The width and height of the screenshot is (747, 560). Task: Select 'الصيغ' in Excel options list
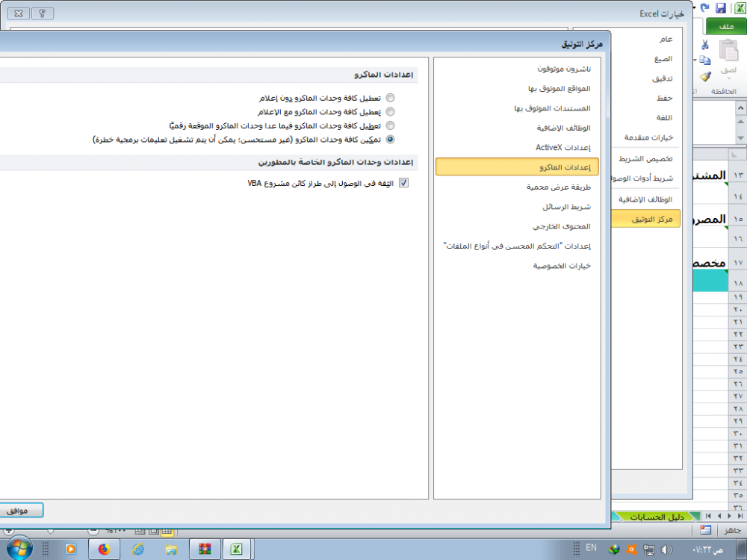coord(663,59)
